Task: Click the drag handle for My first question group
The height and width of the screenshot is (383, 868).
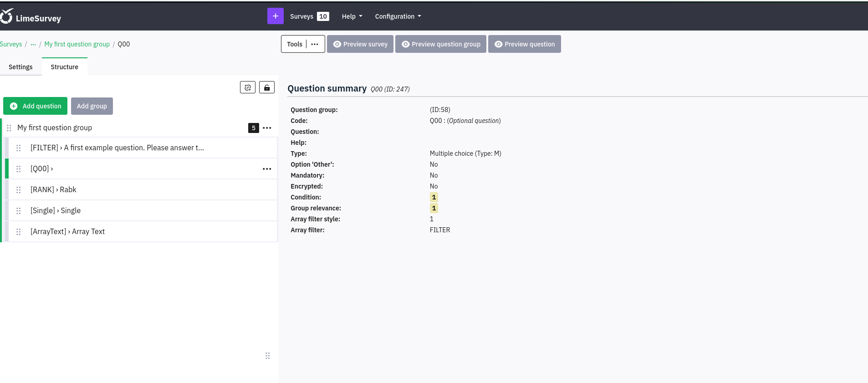Action: coord(9,128)
